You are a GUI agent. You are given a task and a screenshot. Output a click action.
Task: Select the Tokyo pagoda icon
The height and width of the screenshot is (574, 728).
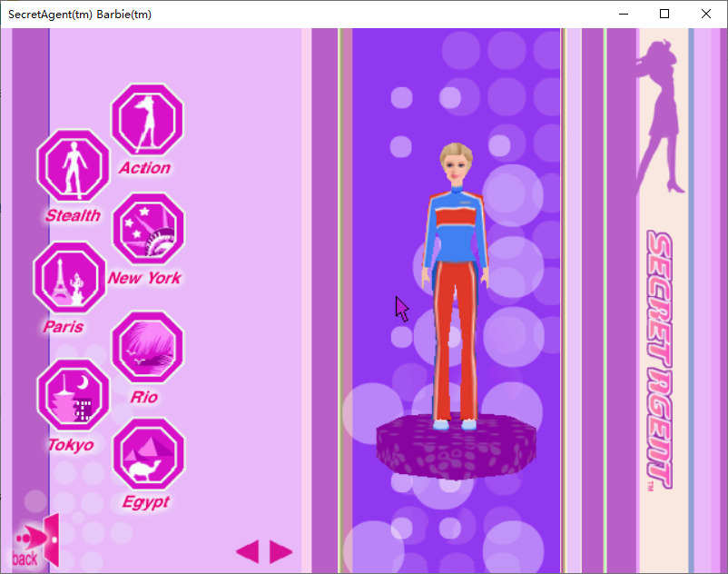click(x=74, y=395)
